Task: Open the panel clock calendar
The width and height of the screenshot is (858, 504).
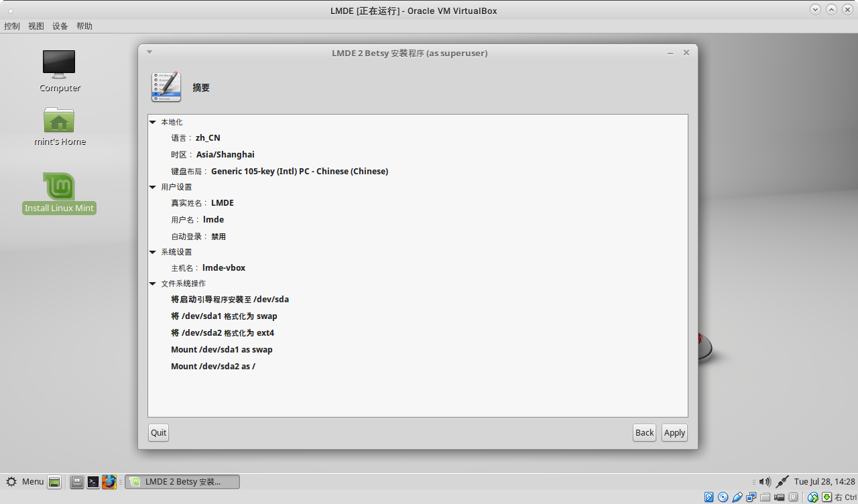Action: (x=824, y=481)
